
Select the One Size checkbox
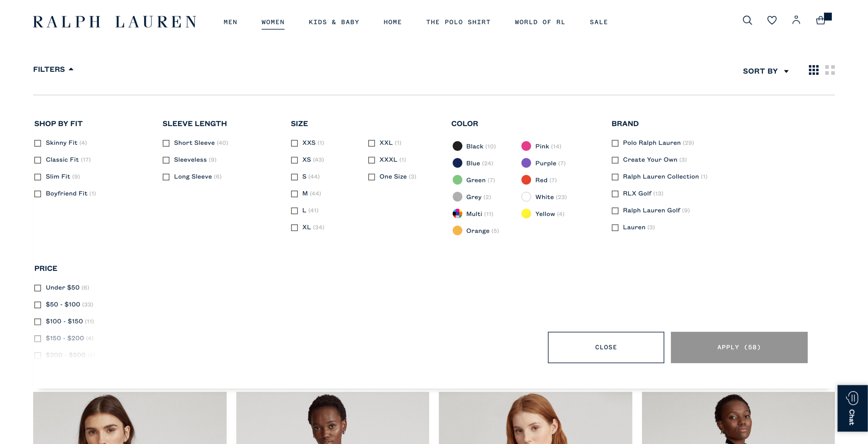click(x=372, y=177)
